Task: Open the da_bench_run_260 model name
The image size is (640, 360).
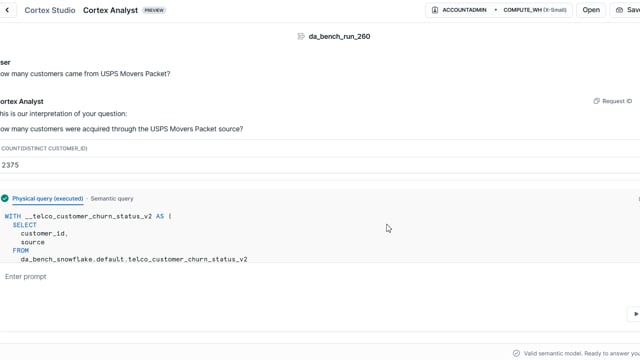Action: 339,36
